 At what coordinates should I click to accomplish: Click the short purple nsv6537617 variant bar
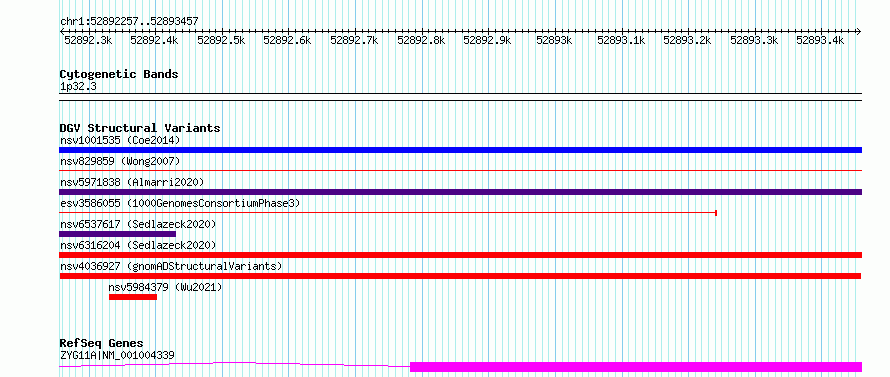coord(117,234)
